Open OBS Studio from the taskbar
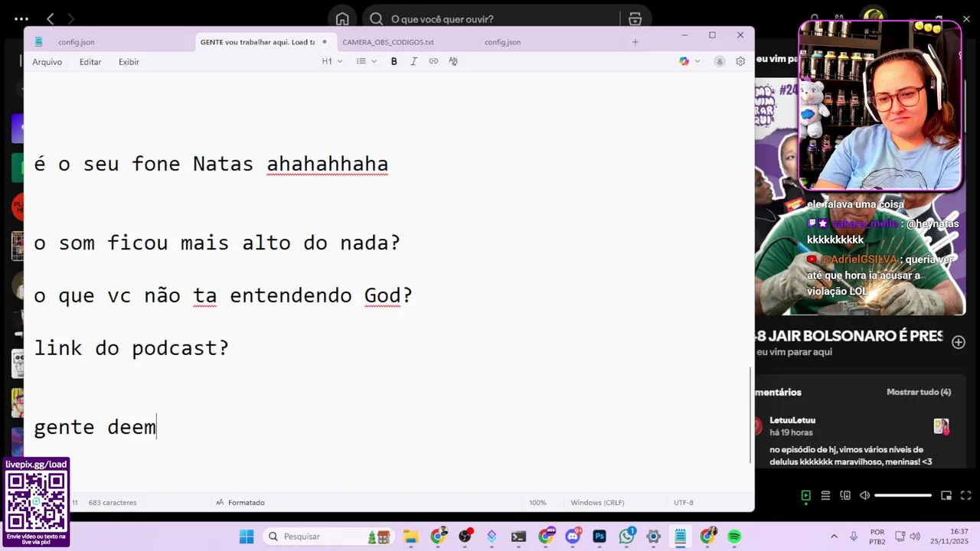The image size is (980, 551). [x=465, y=536]
